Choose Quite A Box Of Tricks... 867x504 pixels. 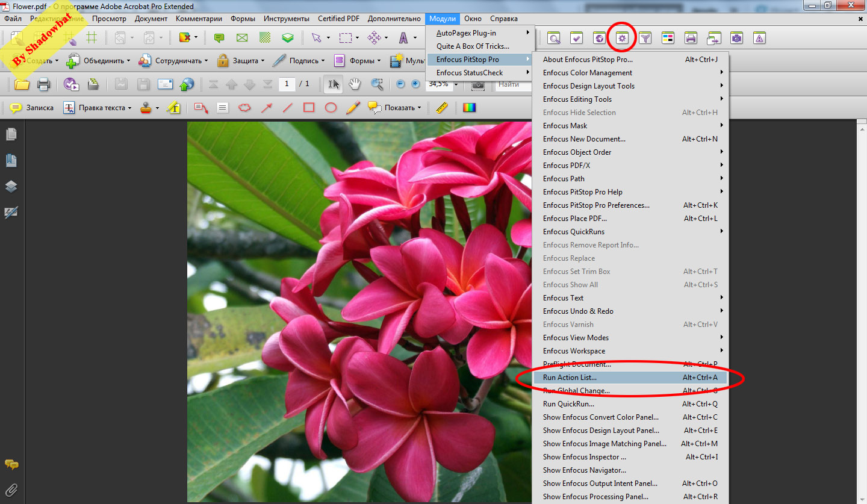click(480, 46)
